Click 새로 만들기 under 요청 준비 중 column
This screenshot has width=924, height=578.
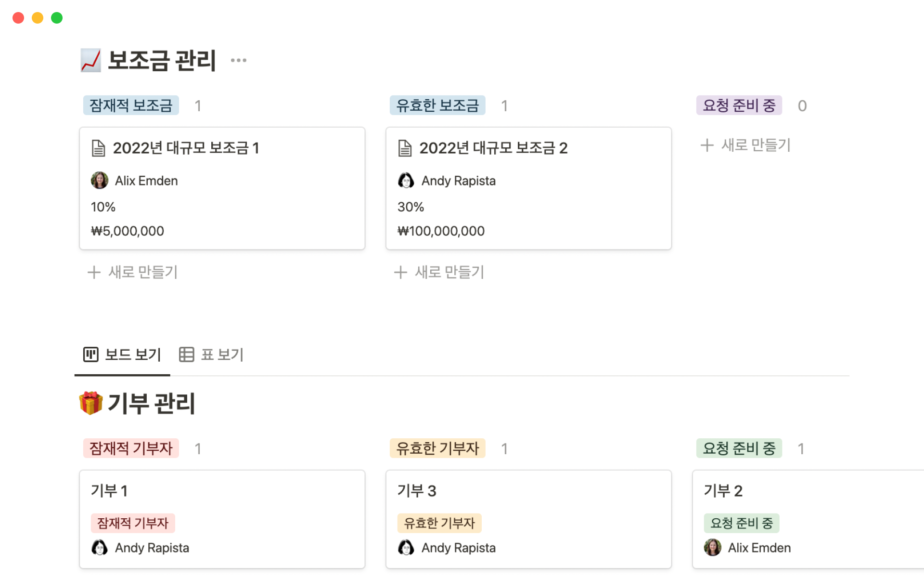point(745,145)
